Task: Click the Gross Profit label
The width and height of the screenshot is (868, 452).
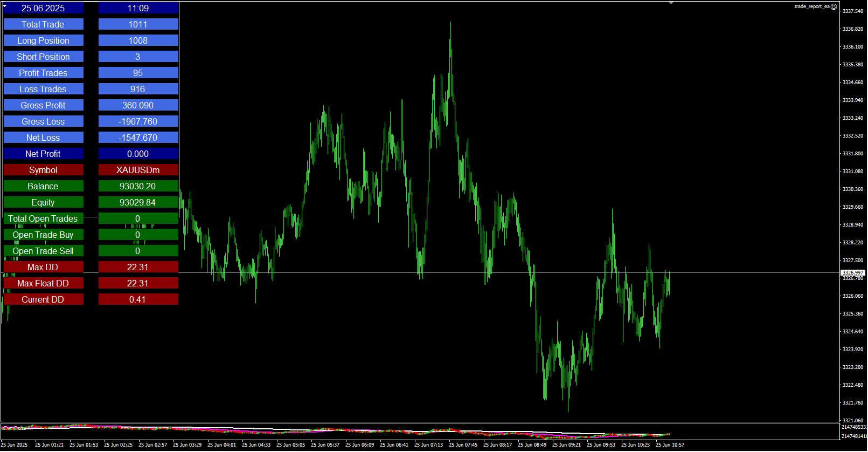Action: point(43,105)
